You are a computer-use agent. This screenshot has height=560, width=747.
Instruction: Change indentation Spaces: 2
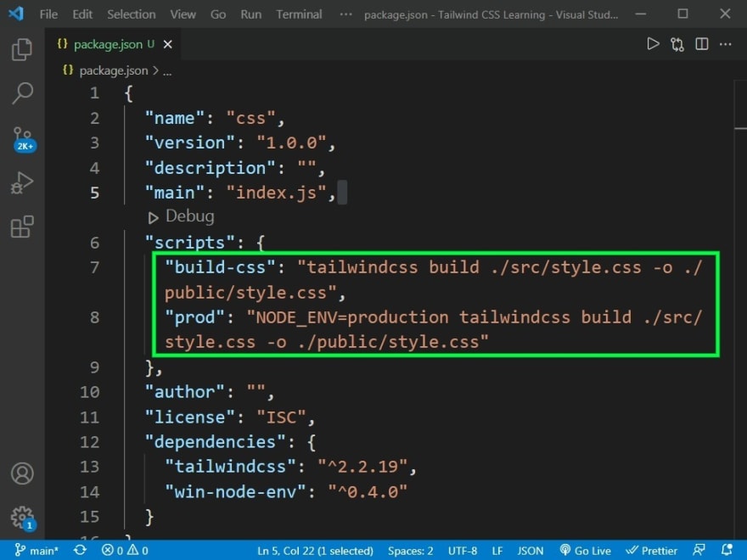click(410, 551)
